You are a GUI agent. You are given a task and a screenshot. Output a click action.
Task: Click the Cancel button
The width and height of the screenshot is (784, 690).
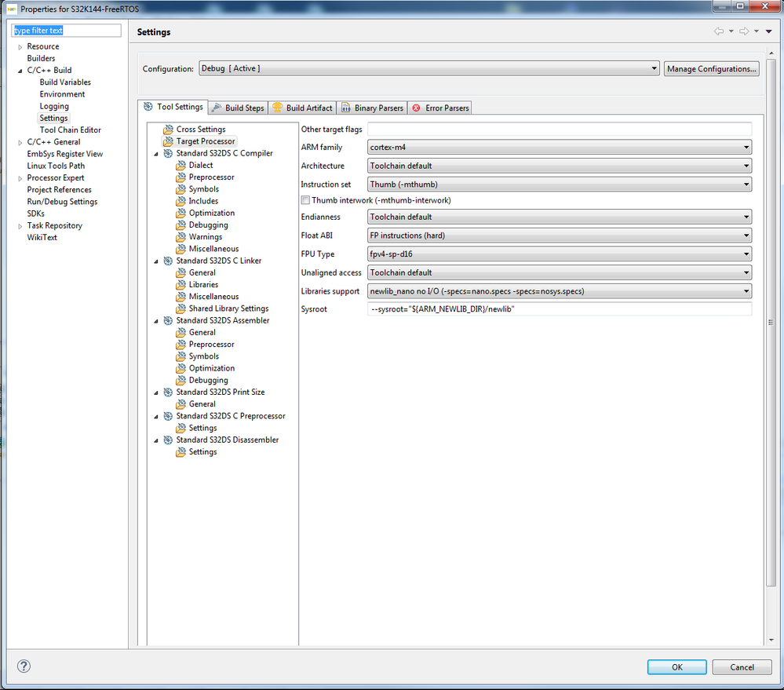pyautogui.click(x=742, y=667)
